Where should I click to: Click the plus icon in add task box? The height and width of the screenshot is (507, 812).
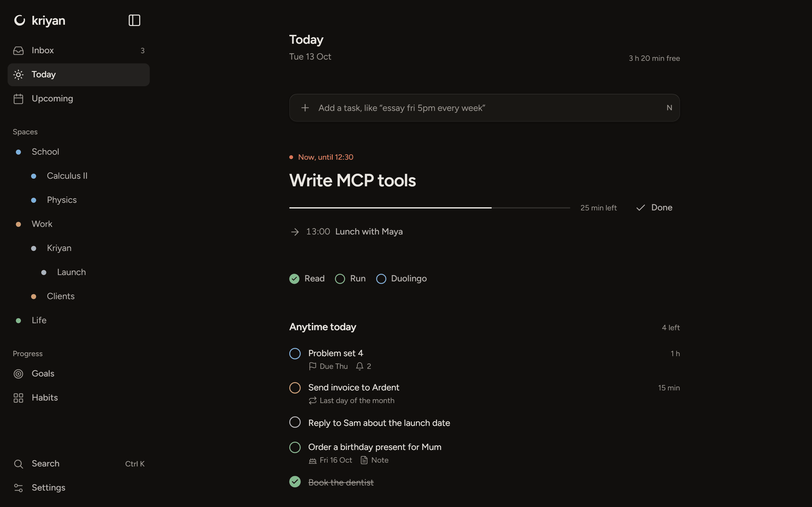click(305, 108)
